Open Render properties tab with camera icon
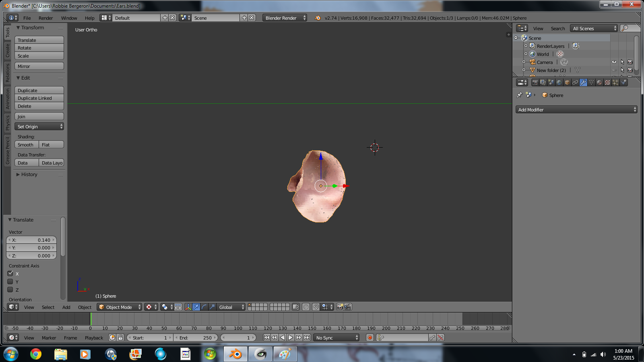Viewport: 644px width, 362px height. [535, 82]
